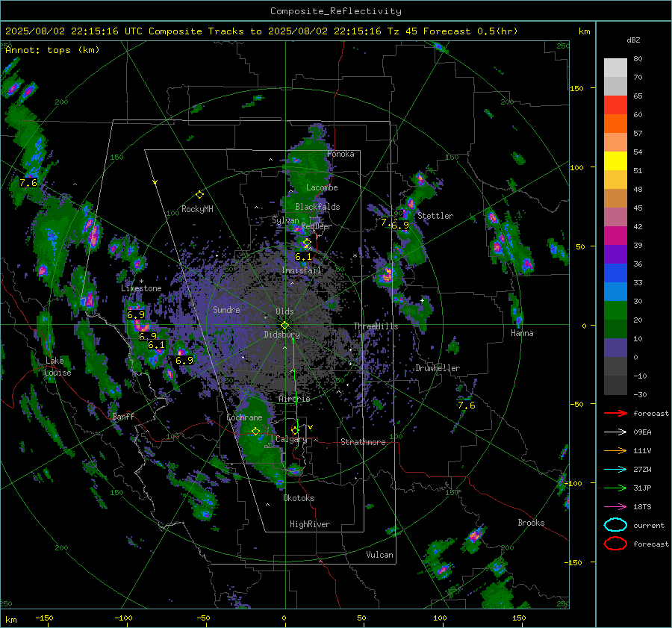Click the Drumheller city label
Screen dimensions: 672x628
438,368
